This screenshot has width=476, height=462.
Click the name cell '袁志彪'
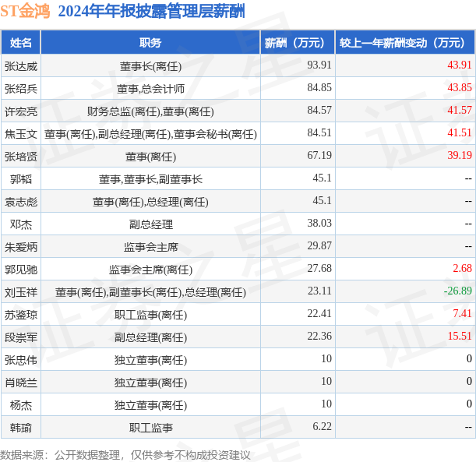click(20, 202)
